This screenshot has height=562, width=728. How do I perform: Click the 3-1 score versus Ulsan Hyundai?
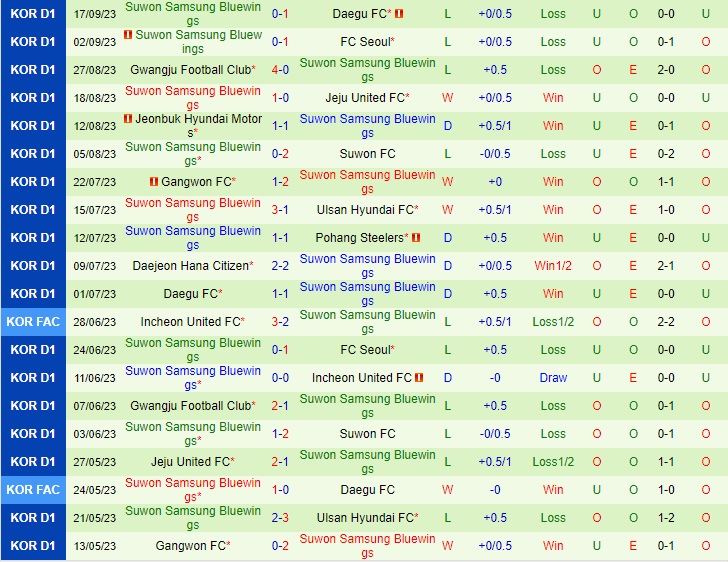coord(280,210)
